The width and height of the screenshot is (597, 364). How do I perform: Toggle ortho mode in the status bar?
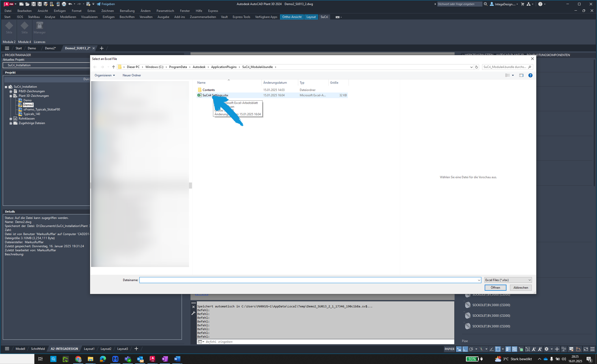pos(465,349)
